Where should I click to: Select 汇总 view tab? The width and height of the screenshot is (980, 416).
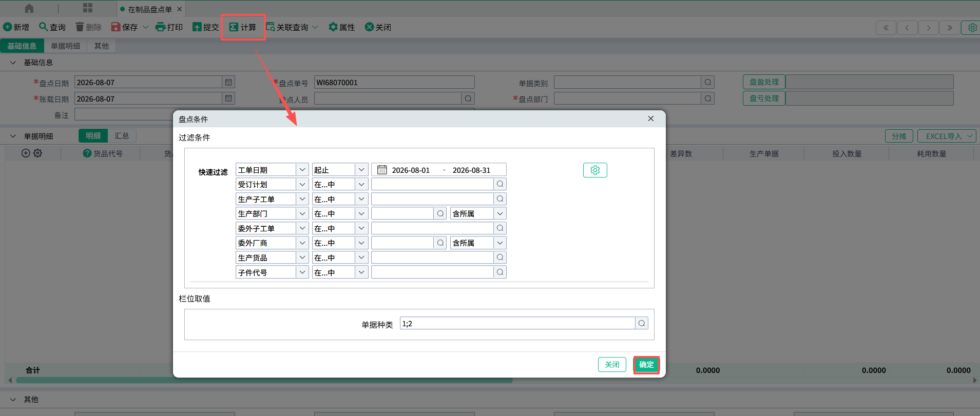pos(122,135)
